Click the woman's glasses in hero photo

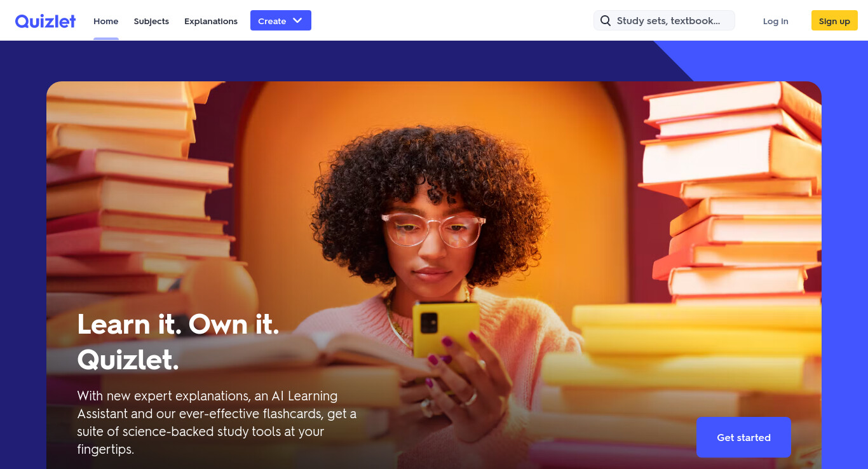tap(433, 229)
